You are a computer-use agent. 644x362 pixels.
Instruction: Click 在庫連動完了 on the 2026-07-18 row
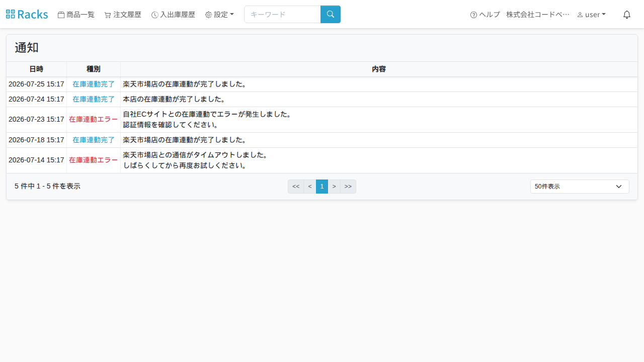pos(94,140)
